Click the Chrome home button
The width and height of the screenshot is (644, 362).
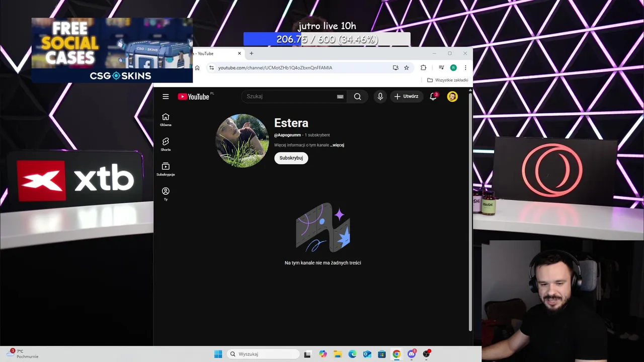point(197,68)
